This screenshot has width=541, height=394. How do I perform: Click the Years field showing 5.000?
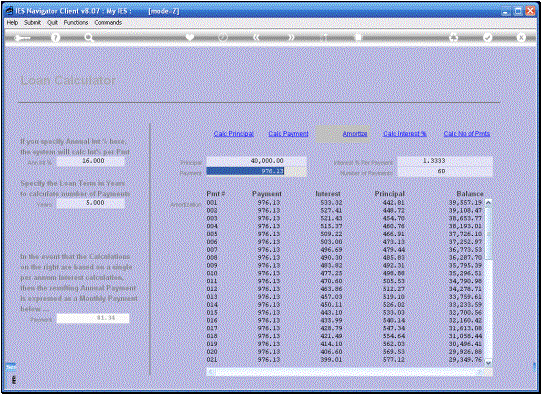[x=91, y=203]
